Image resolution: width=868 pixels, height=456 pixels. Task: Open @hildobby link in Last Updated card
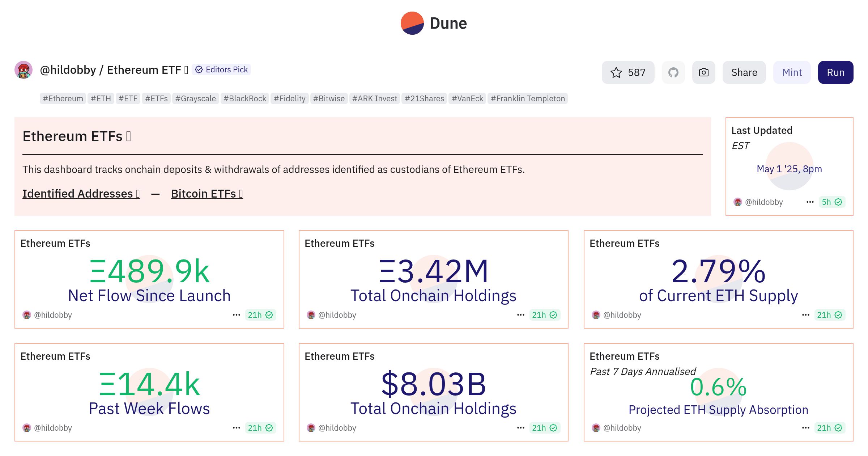[x=763, y=202]
